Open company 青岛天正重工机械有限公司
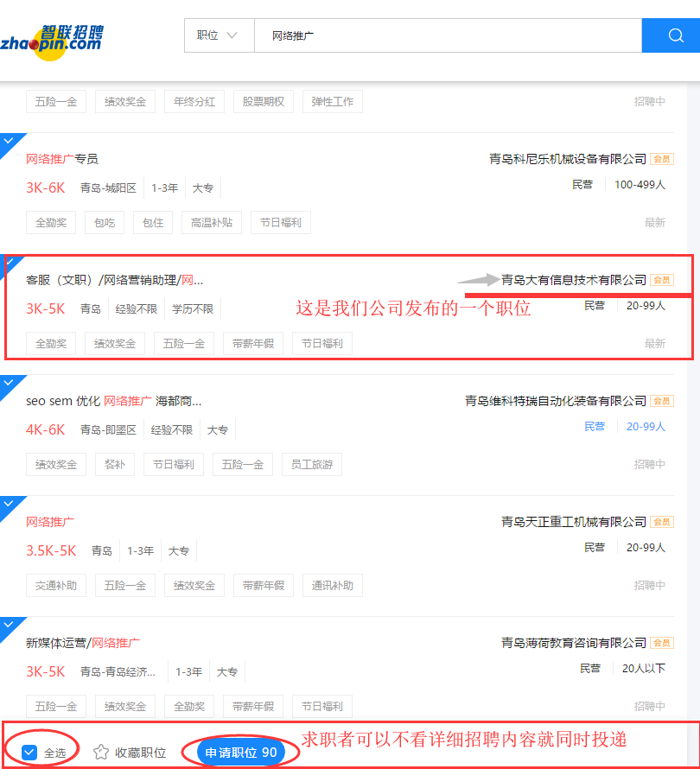The image size is (700, 769). pos(574,522)
